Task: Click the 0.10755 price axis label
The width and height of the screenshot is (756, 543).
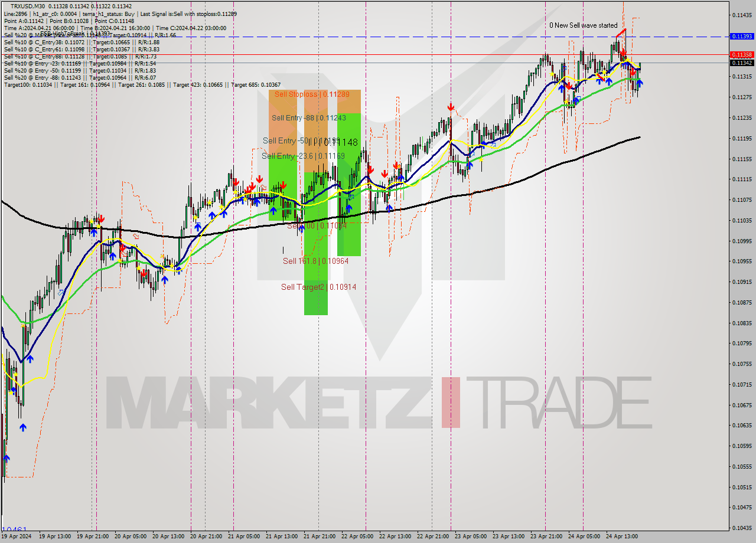Action: pyautogui.click(x=742, y=364)
